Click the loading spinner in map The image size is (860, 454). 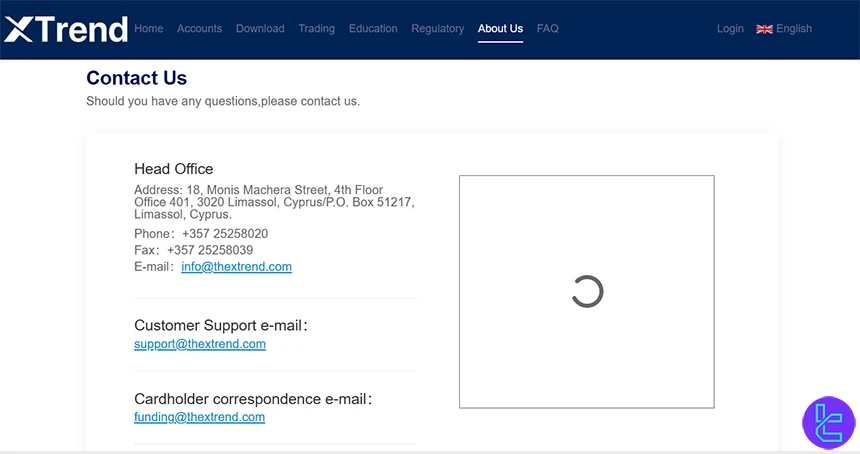587,292
